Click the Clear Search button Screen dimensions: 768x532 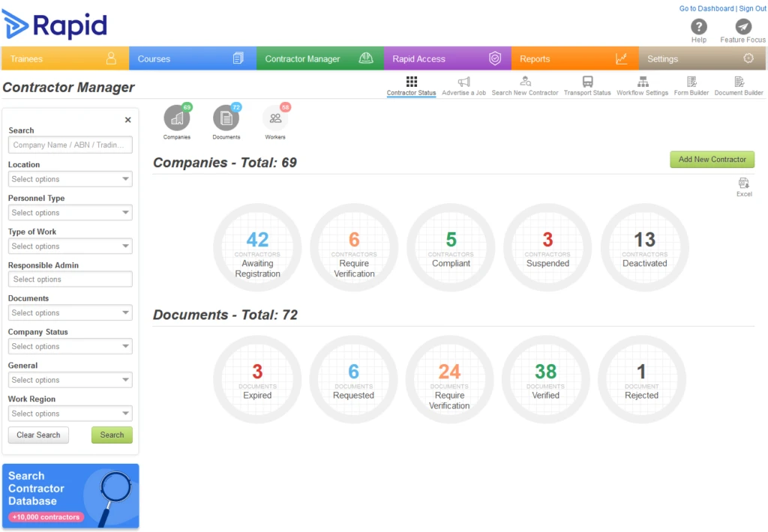point(38,435)
